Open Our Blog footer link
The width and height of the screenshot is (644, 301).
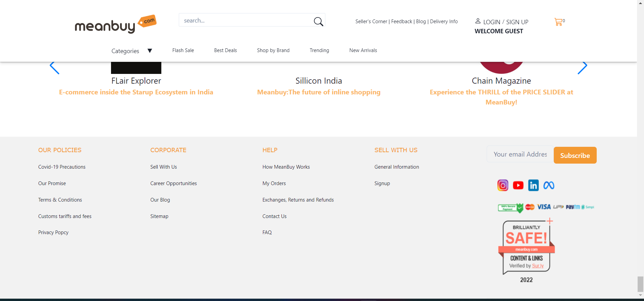tap(160, 200)
